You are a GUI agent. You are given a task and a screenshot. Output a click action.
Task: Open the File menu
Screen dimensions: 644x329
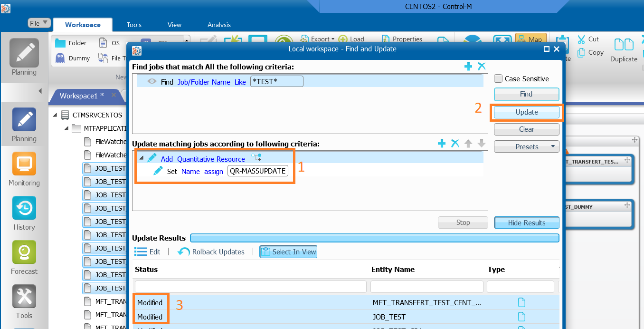[39, 23]
